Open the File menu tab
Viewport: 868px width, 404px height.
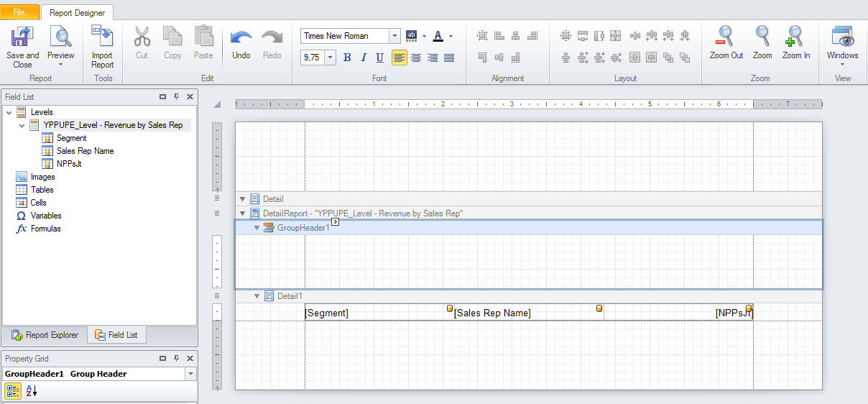tap(19, 12)
